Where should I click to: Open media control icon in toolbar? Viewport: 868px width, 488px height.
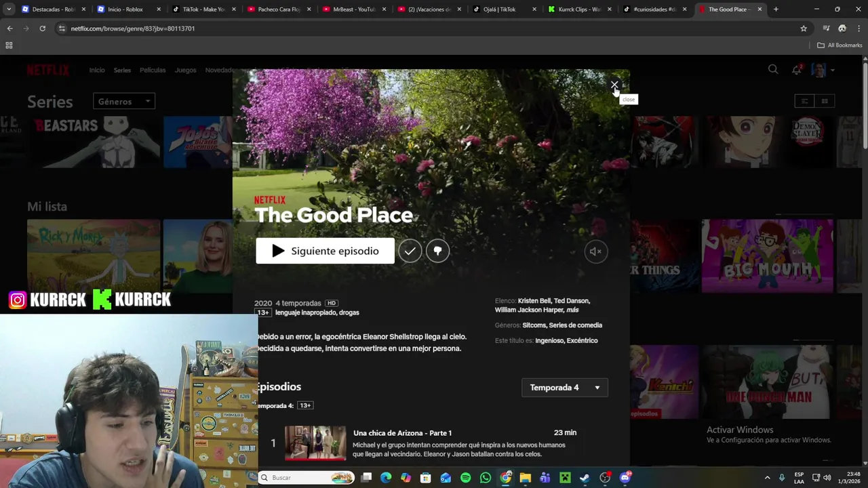tap(826, 28)
